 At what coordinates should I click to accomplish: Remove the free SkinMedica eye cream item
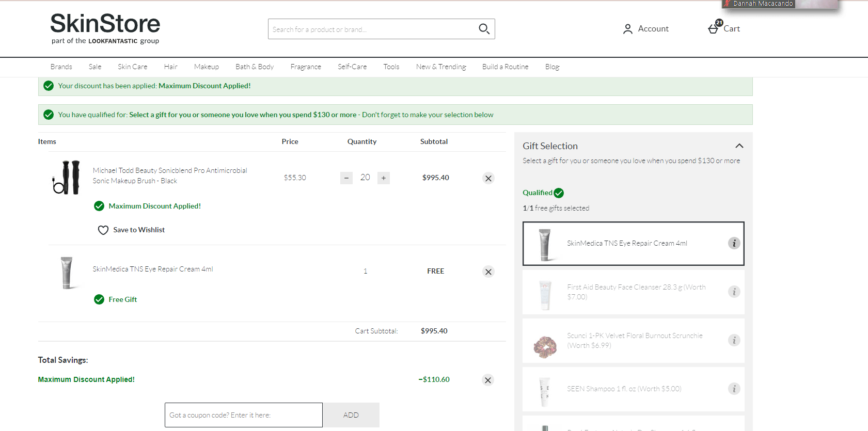click(488, 272)
